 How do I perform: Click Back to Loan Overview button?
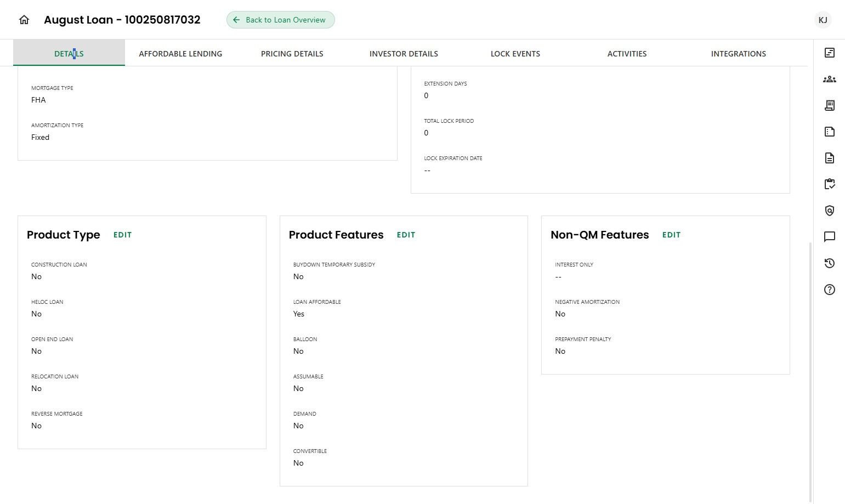coord(280,20)
